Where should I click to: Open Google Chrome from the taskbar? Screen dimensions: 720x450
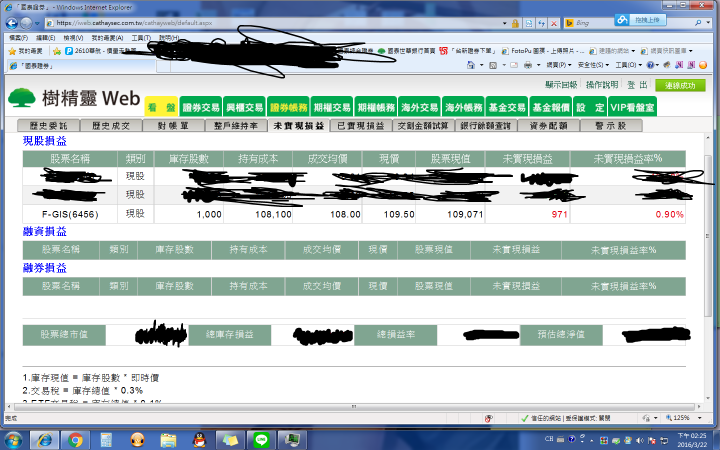coord(75,440)
